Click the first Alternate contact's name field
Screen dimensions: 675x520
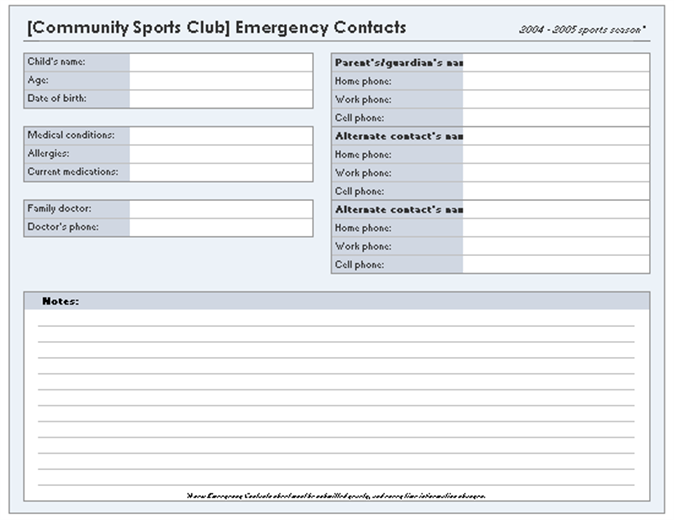tap(555, 136)
